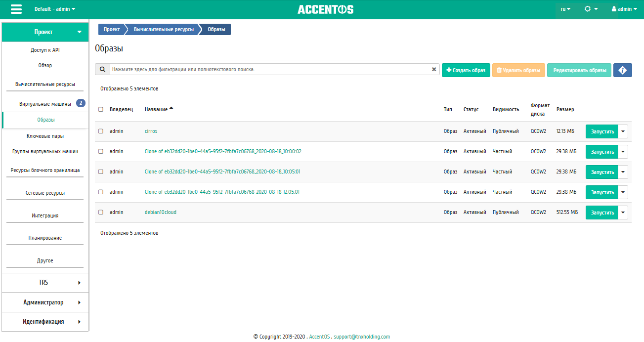Open Сетевые ресурсы section
644x342 pixels.
(x=45, y=193)
